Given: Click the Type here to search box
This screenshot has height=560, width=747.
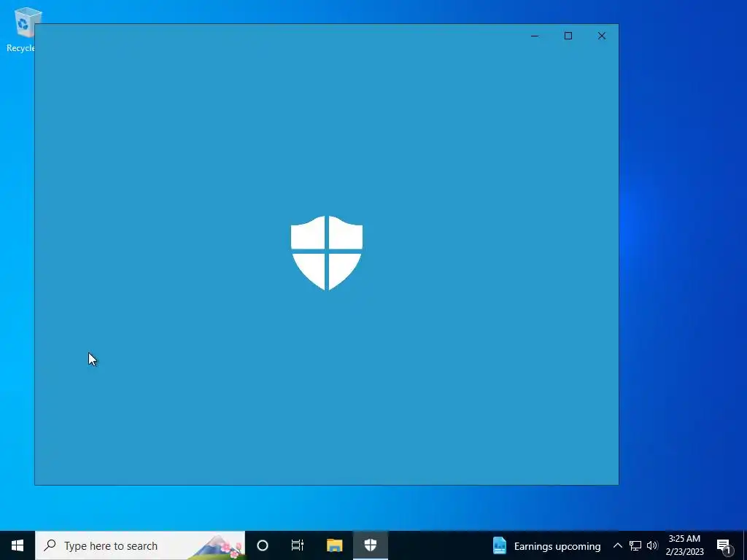Looking at the screenshot, I should click(140, 545).
